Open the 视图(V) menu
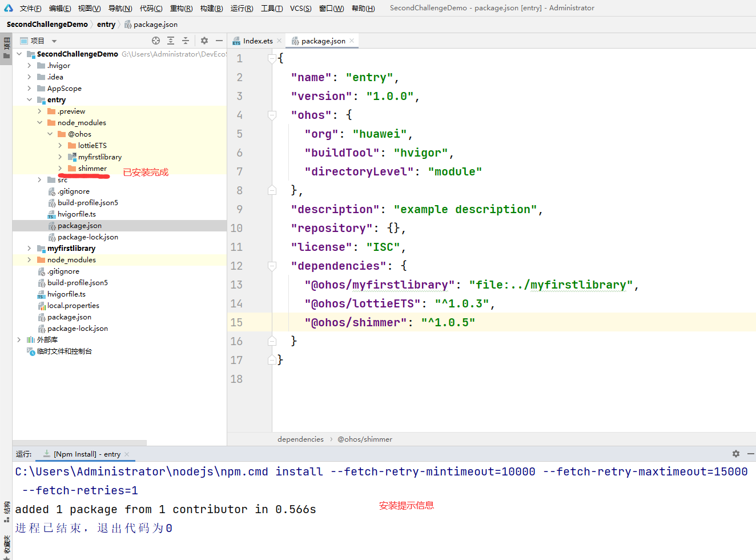Screen dimensions: 756x560 [90, 8]
